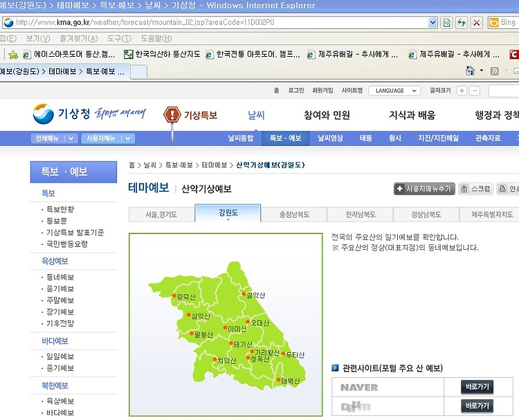Open the 에이스아웃도어 bookmark
Viewport: 519px width, 420px height.
click(69, 54)
